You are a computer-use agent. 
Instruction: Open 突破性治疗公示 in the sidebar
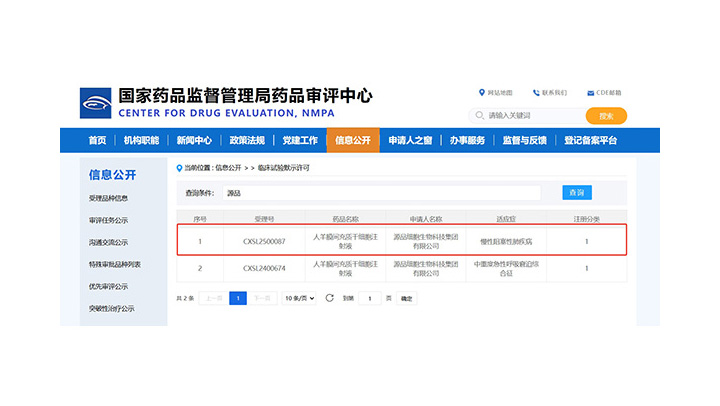(x=112, y=309)
